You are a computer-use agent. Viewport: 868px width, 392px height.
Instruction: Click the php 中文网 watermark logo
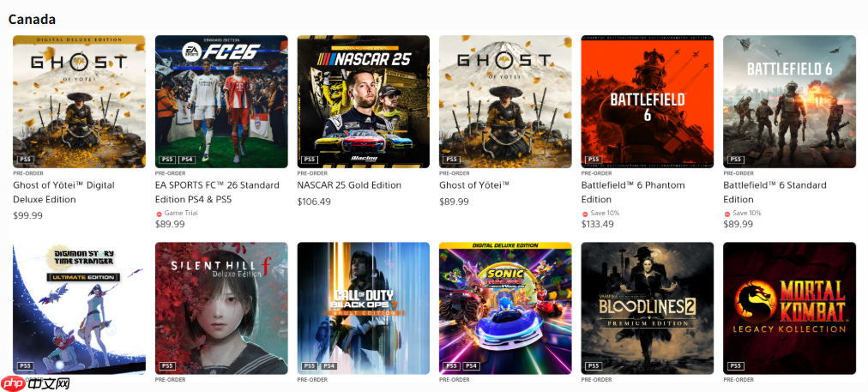pyautogui.click(x=35, y=383)
